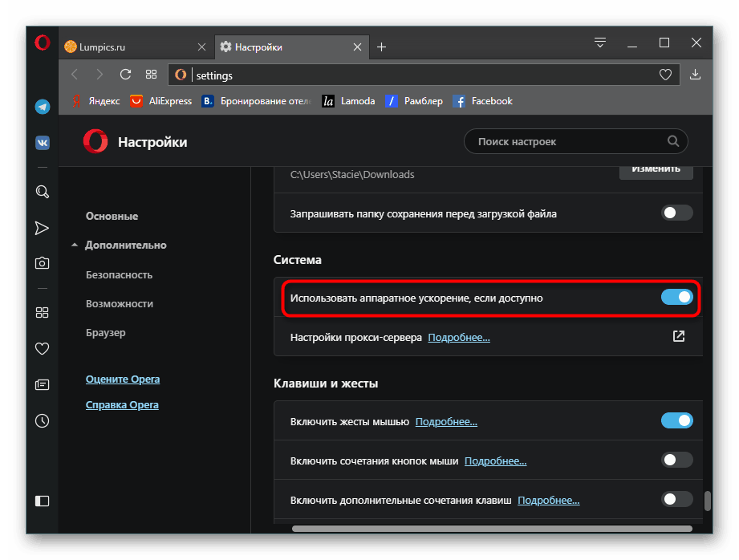
Task: Open a new tab
Action: (382, 47)
